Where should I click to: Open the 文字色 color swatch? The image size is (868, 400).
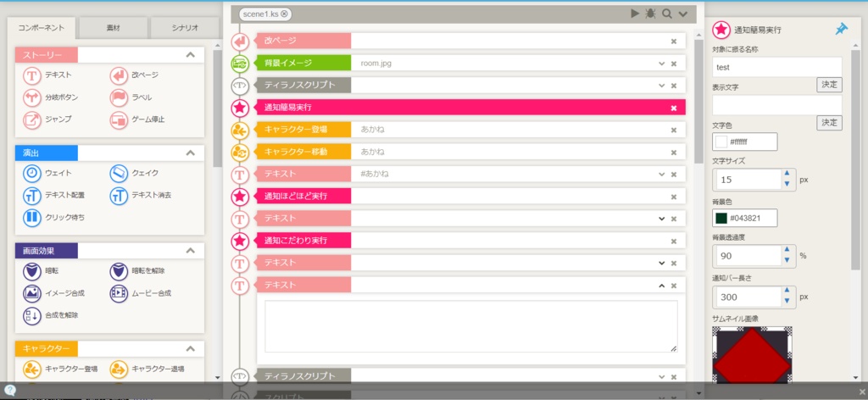point(721,142)
